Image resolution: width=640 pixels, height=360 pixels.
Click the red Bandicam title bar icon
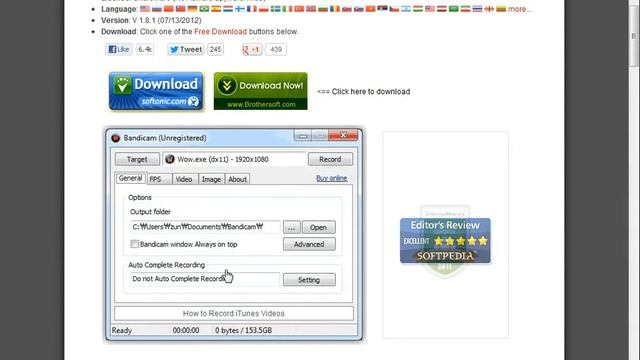coord(116,138)
